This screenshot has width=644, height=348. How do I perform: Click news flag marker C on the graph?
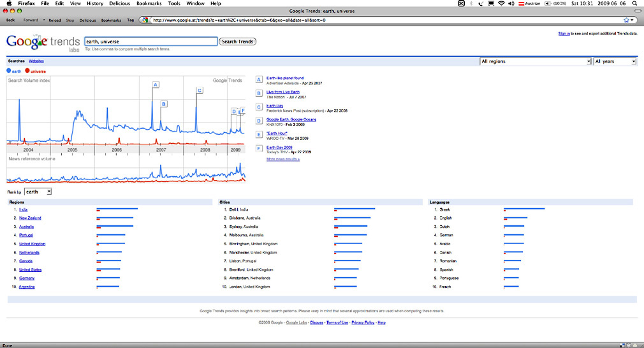pyautogui.click(x=199, y=90)
